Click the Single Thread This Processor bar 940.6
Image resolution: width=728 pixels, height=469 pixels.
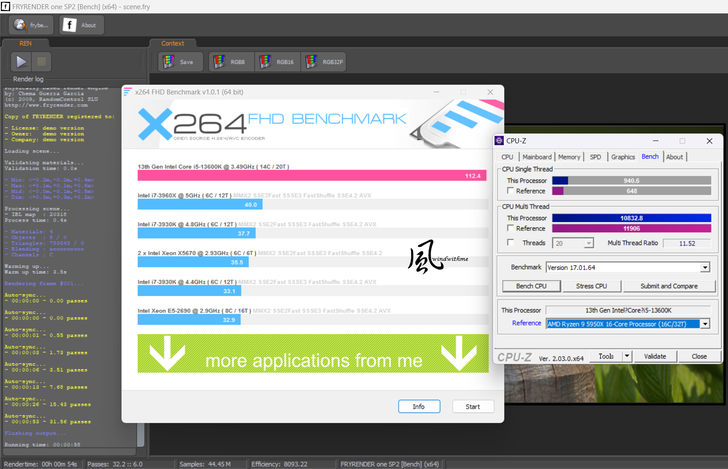point(631,180)
